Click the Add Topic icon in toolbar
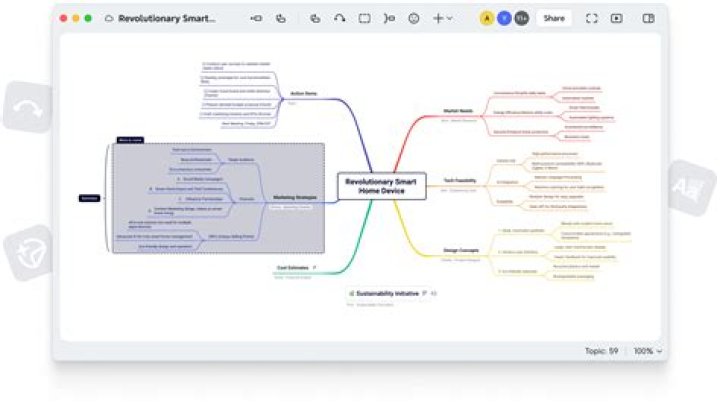 pos(256,18)
